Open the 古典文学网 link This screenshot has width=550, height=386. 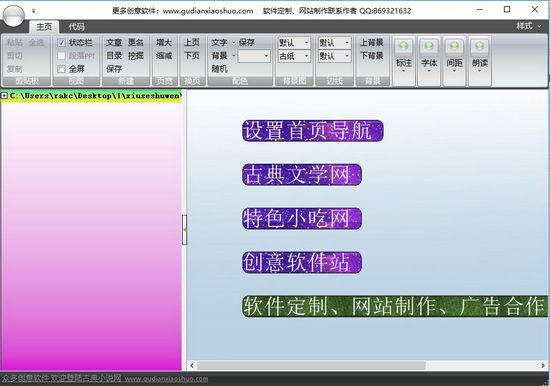coord(302,175)
